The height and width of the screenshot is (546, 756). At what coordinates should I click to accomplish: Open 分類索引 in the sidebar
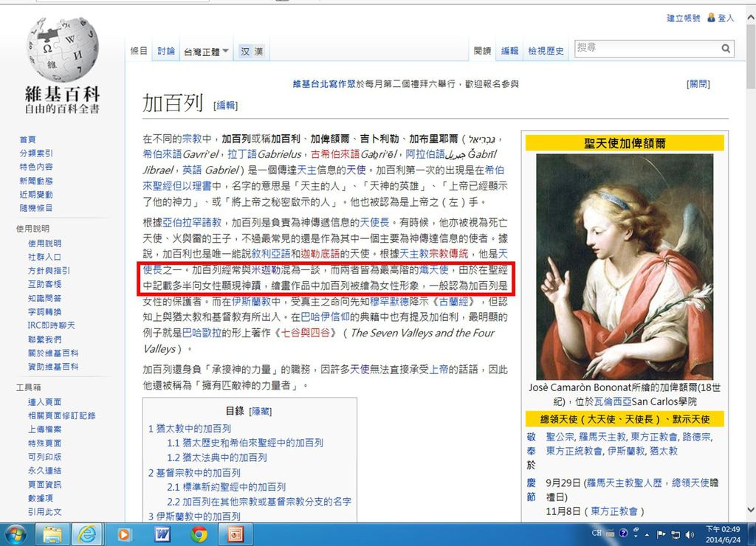[36, 153]
